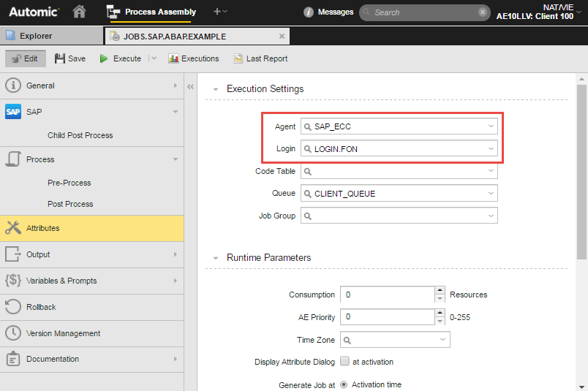This screenshot has width=588, height=391.
Task: Open the Queue dropdown arrow
Action: 491,194
